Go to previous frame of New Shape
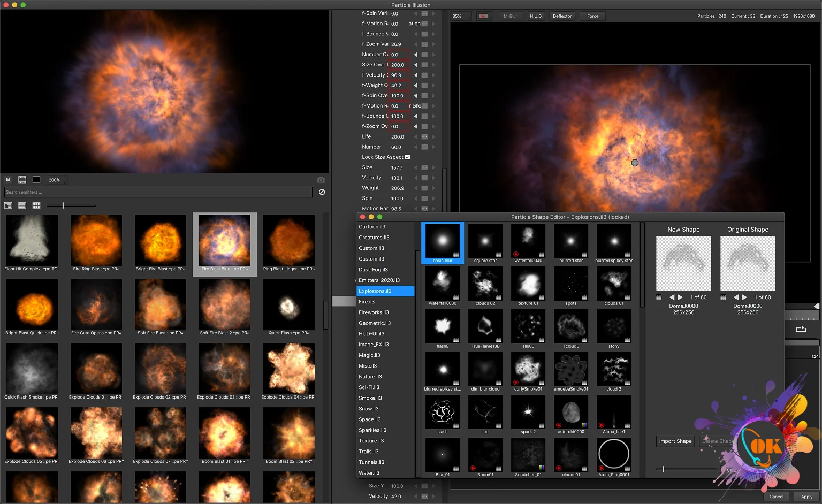 tap(672, 297)
